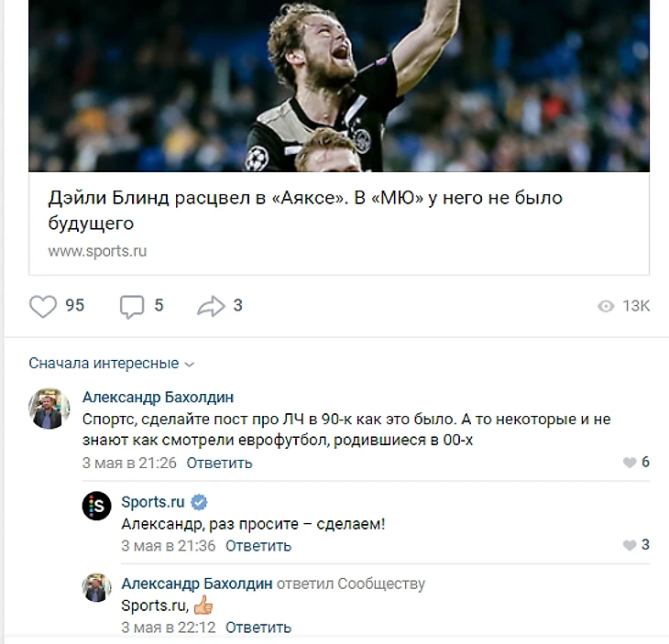Open Александр Бахолдин's avatar on top comment

pos(49,409)
